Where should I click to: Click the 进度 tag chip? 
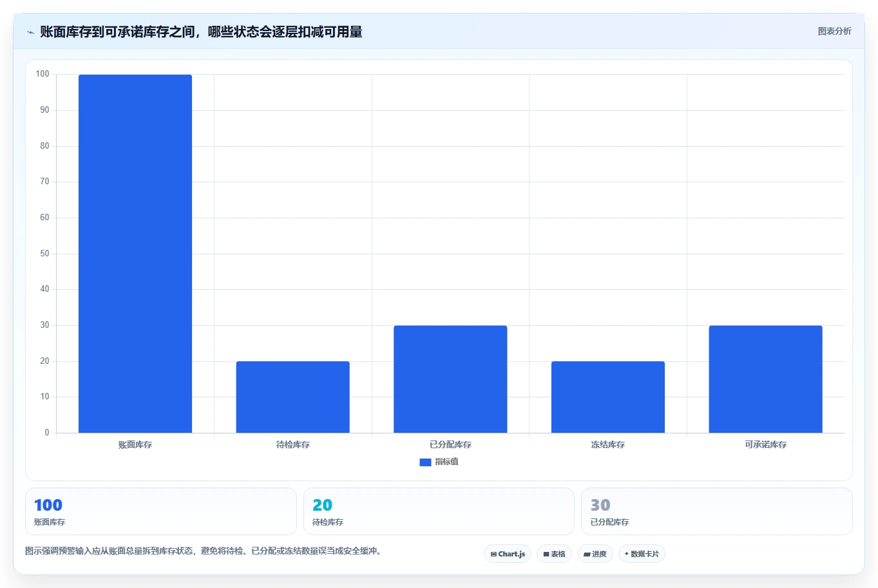[x=595, y=554]
